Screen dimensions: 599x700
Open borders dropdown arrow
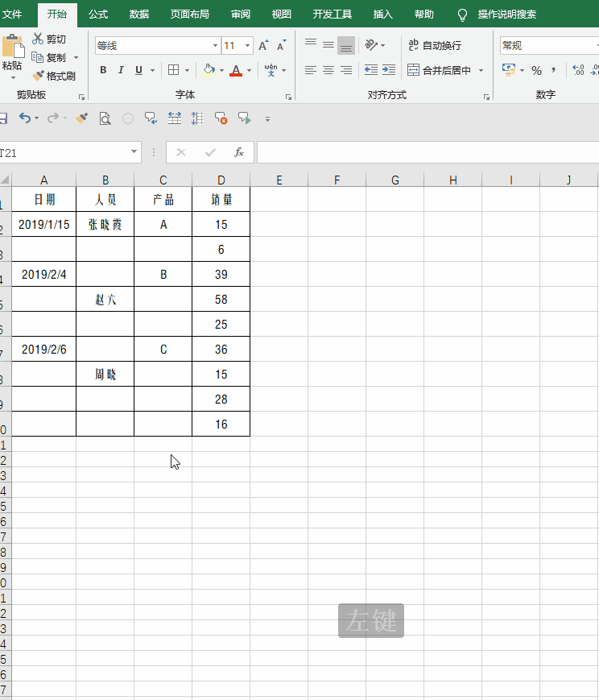187,70
